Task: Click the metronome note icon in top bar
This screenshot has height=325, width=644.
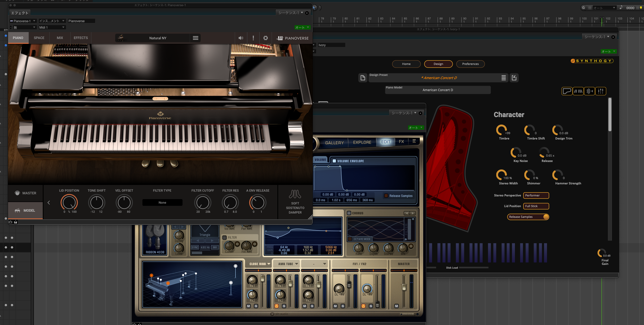Action: [621, 7]
